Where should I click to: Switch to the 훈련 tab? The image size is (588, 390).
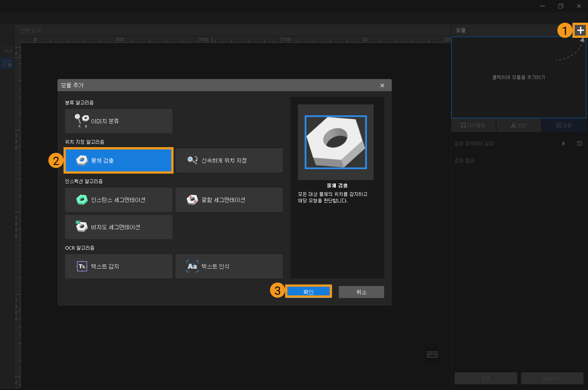tap(518, 125)
